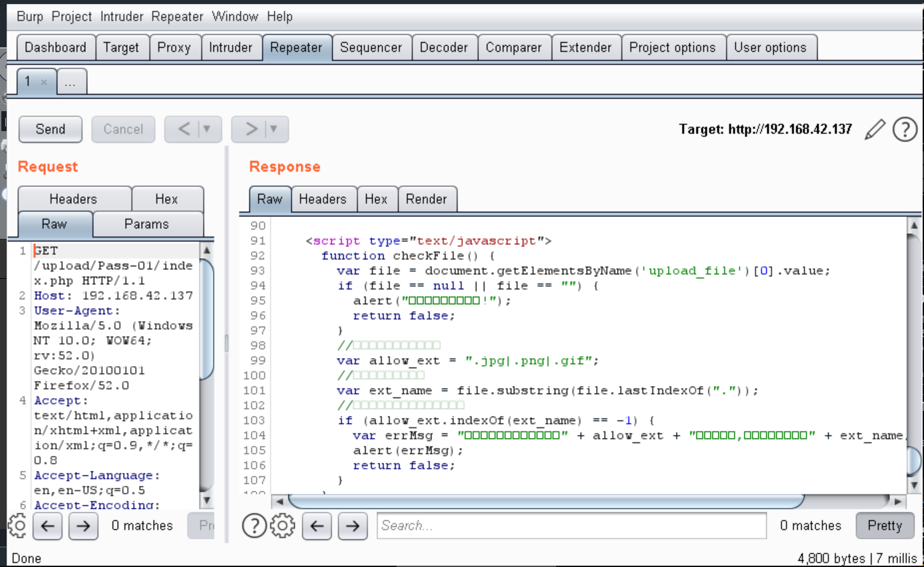Viewport: 924px width, 567px height.
Task: Switch to the Proxy tab
Action: point(174,48)
